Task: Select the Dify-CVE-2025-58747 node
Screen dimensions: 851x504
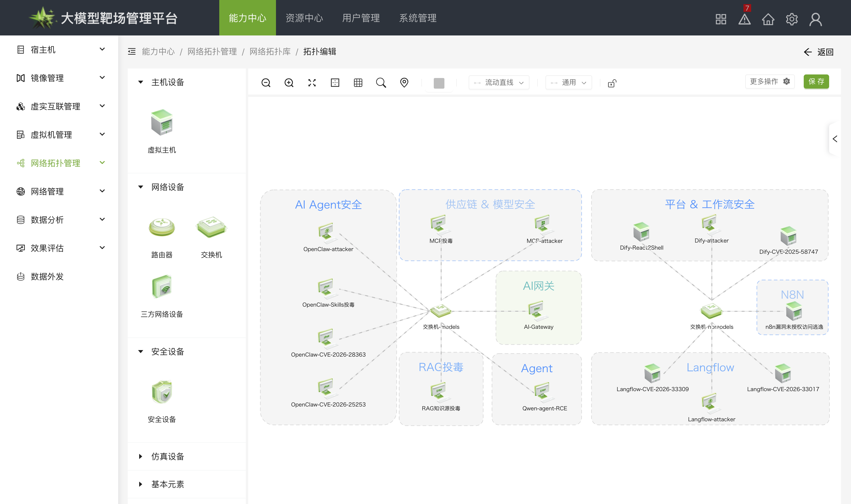Action: (788, 236)
